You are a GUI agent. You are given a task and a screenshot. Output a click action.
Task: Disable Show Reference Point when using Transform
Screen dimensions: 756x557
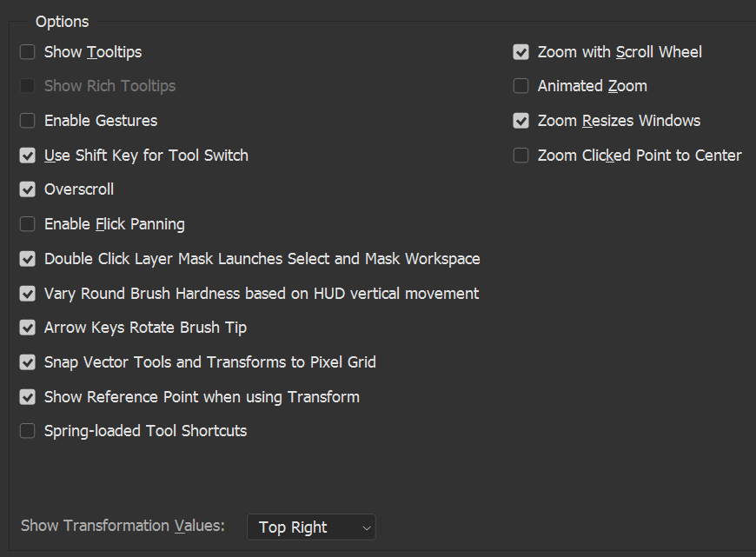pyautogui.click(x=27, y=396)
